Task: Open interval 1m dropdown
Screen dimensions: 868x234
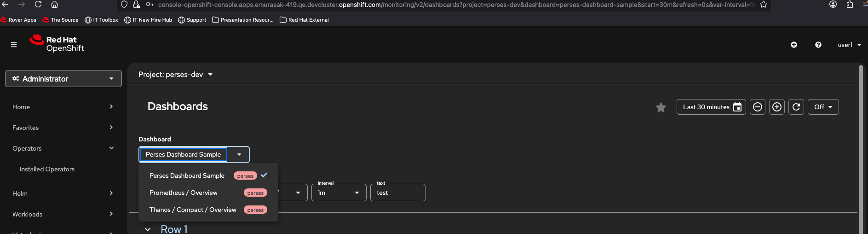Action: coord(339,193)
